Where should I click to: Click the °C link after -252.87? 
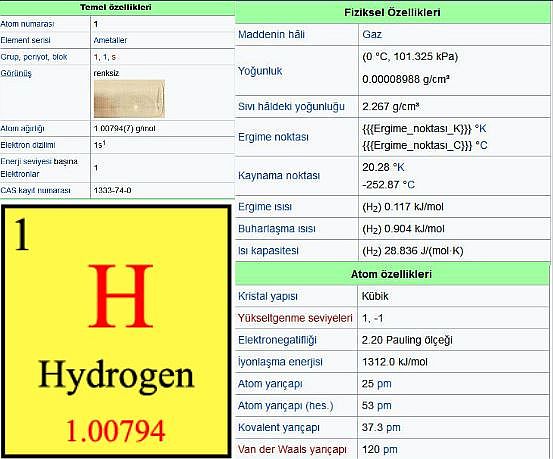tap(408, 185)
